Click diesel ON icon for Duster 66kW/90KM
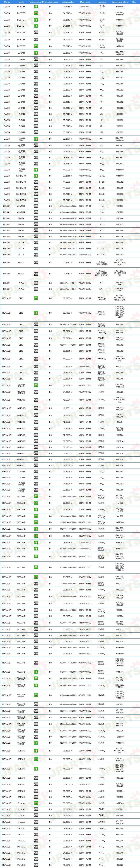Screen dimensions: 140x868 pyautogui.click(x=36, y=40)
